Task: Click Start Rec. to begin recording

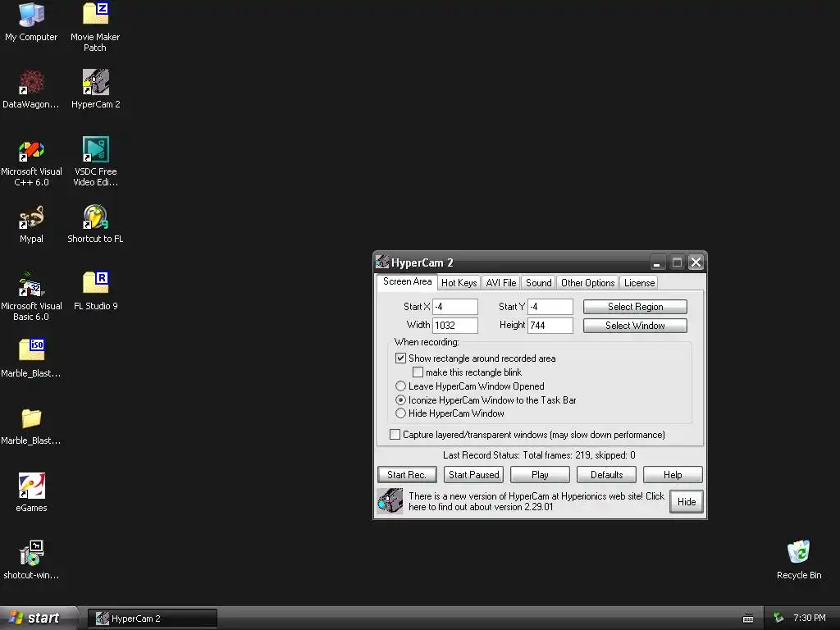Action: point(407,475)
